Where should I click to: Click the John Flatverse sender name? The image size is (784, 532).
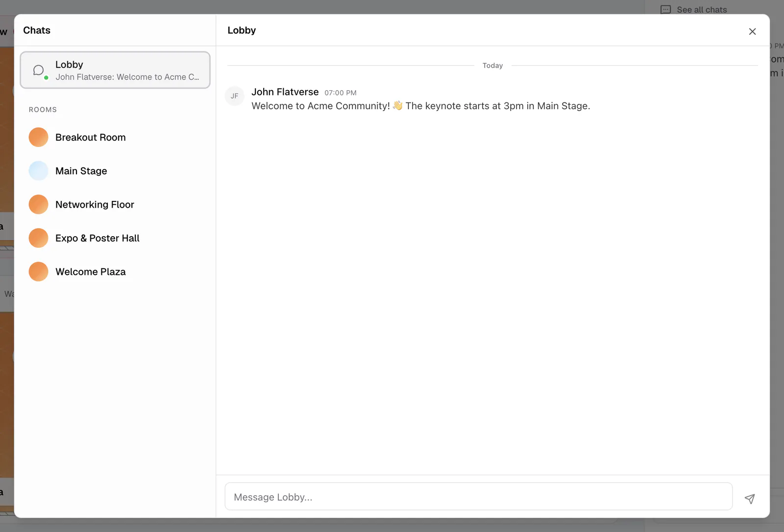click(285, 92)
